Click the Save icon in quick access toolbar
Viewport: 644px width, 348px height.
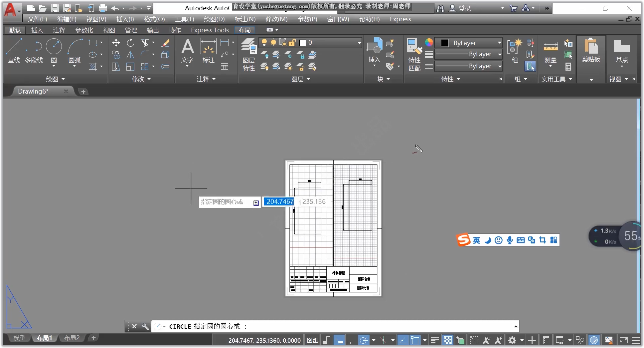55,8
